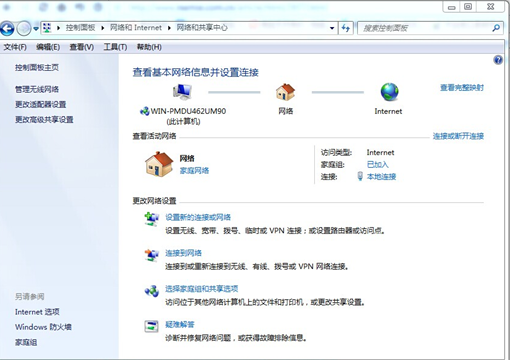510x360 pixels.
Task: Go to 控制面板主页
Action: [x=37, y=68]
